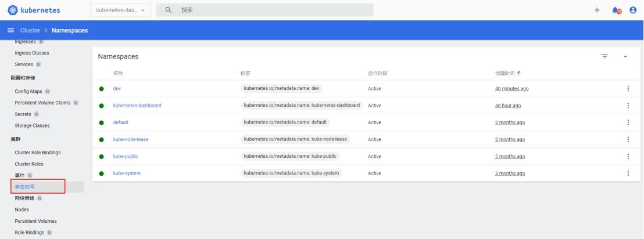
Task: Click the kube-node-lease label chip
Action: [295, 139]
